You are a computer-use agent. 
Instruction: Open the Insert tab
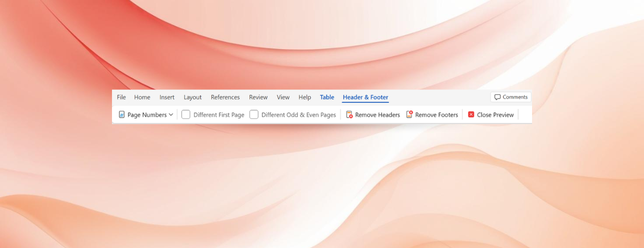[167, 97]
